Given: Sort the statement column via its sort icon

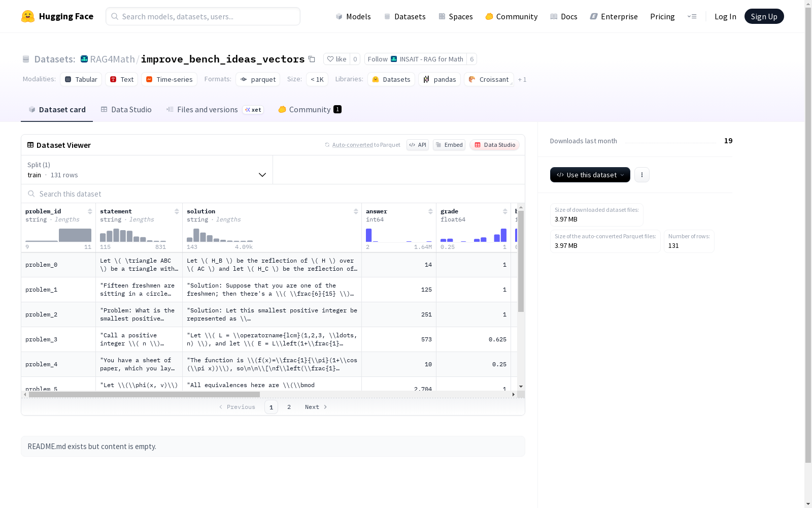Looking at the screenshot, I should click(177, 211).
